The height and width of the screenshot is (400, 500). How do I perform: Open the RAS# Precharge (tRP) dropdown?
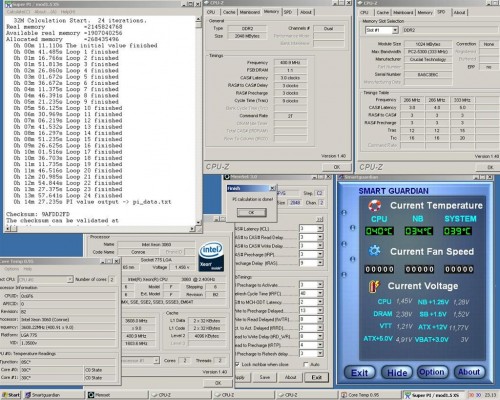(320, 254)
